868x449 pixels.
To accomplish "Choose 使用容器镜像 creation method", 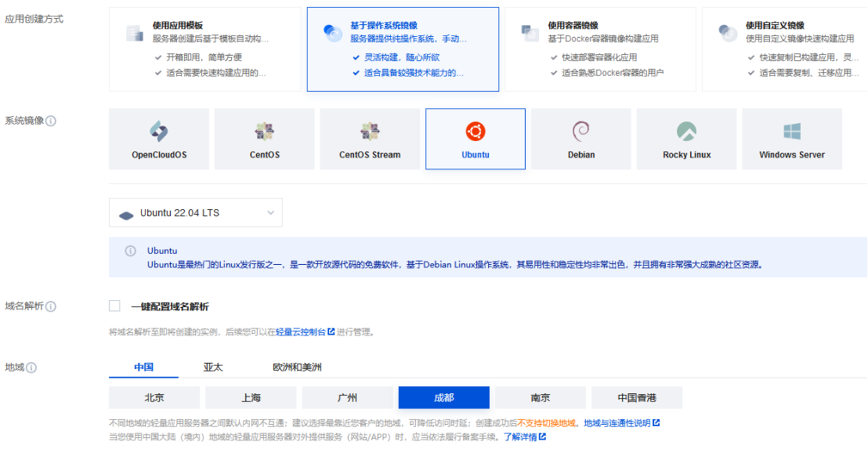I will click(x=600, y=49).
